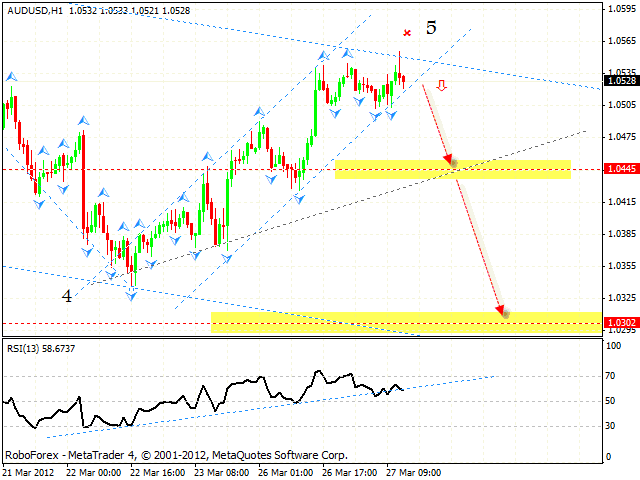The width and height of the screenshot is (640, 480).
Task: Click the 1.0595 price axis label
Action: pos(622,9)
